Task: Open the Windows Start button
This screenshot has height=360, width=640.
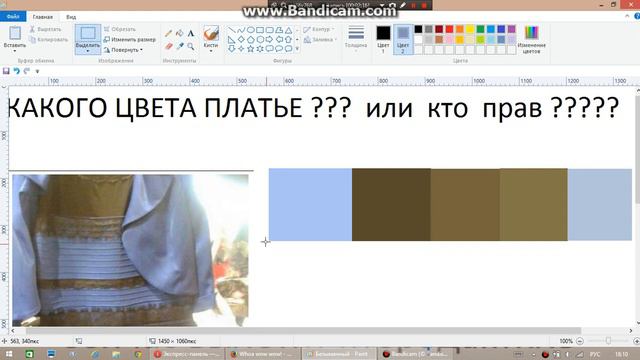Action: click(8, 354)
